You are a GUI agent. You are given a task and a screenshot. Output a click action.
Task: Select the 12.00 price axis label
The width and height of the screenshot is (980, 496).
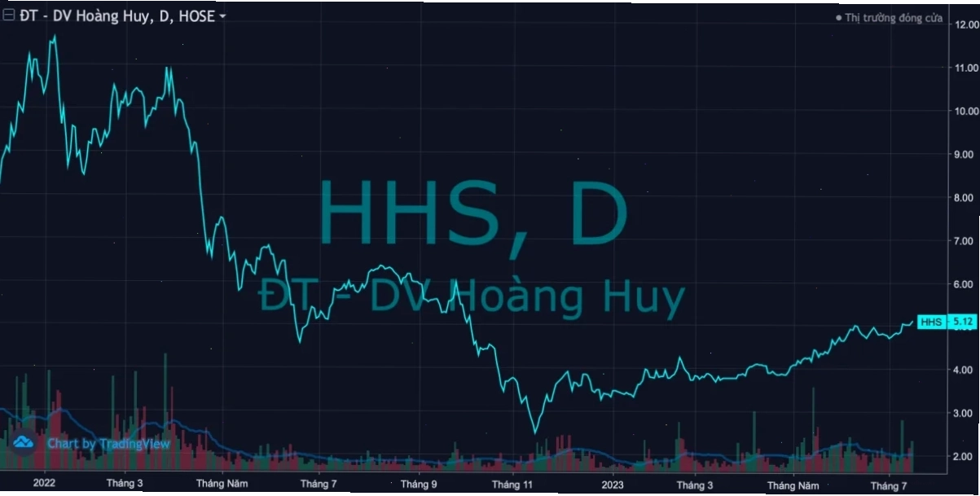point(965,24)
